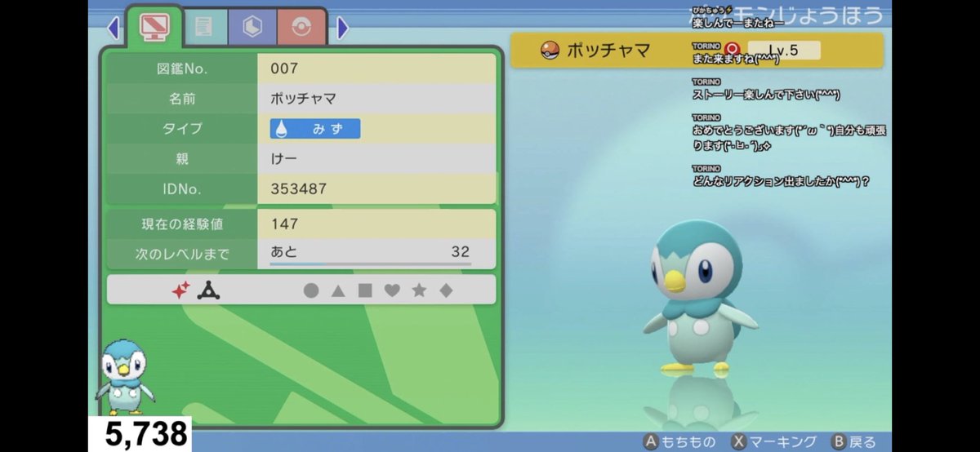Image resolution: width=980 pixels, height=452 pixels.
Task: Click the water drop type icon
Action: click(x=282, y=129)
